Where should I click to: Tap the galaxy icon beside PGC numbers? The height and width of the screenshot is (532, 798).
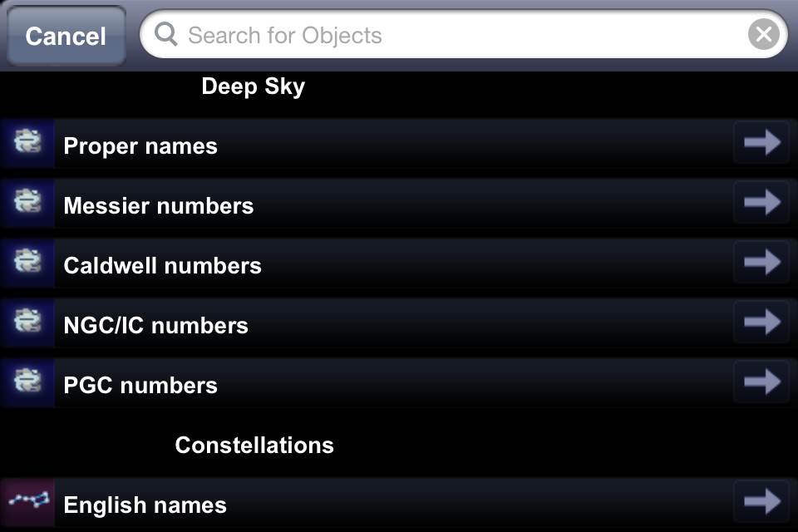pyautogui.click(x=27, y=383)
